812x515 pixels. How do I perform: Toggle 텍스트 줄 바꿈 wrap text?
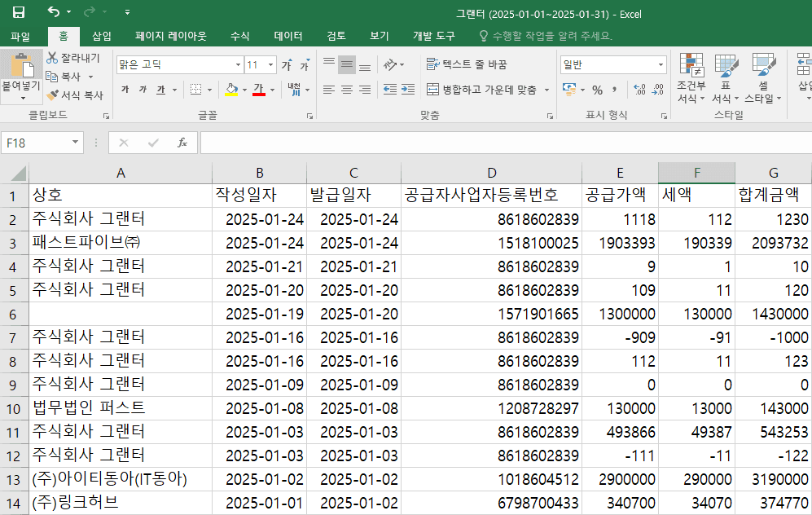pos(467,64)
